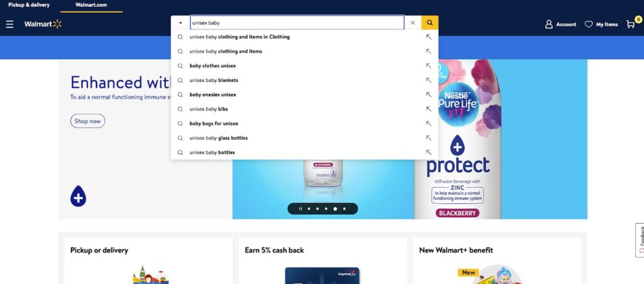Select suggestion 'unisex baby bottles'
The height and width of the screenshot is (284, 644).
(x=304, y=152)
